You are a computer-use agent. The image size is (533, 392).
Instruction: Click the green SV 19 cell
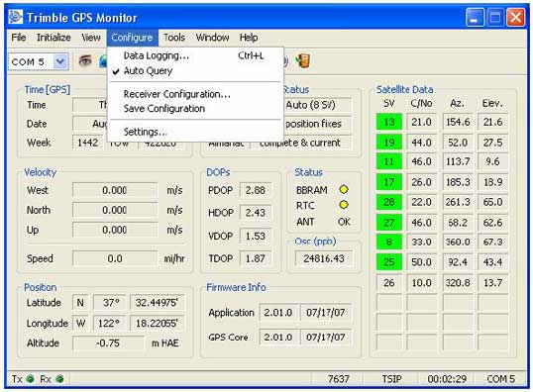(x=389, y=143)
